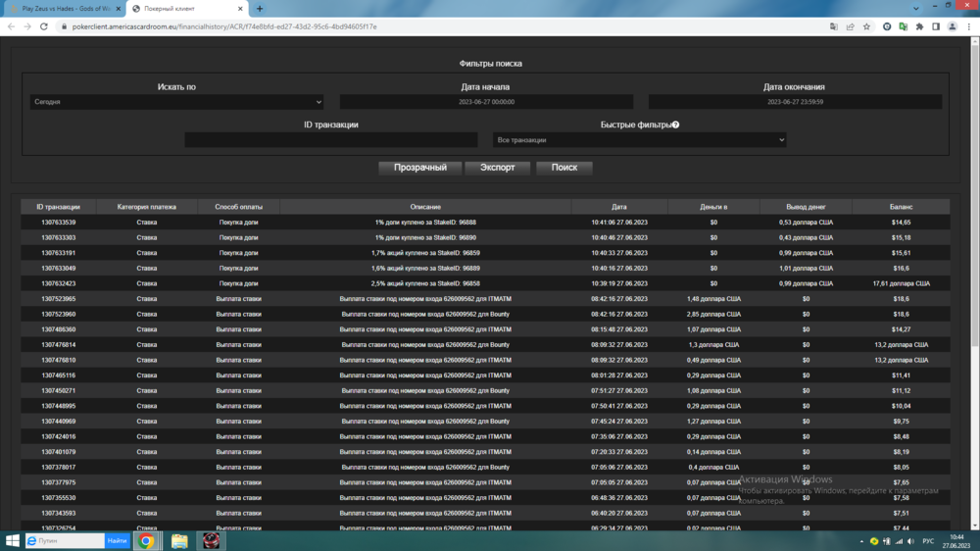
Task: Click the site lock icon in the address bar
Action: (x=63, y=26)
